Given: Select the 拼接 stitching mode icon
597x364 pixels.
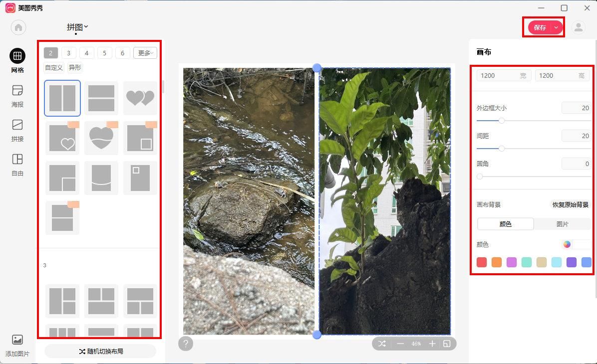Looking at the screenshot, I should 17,125.
